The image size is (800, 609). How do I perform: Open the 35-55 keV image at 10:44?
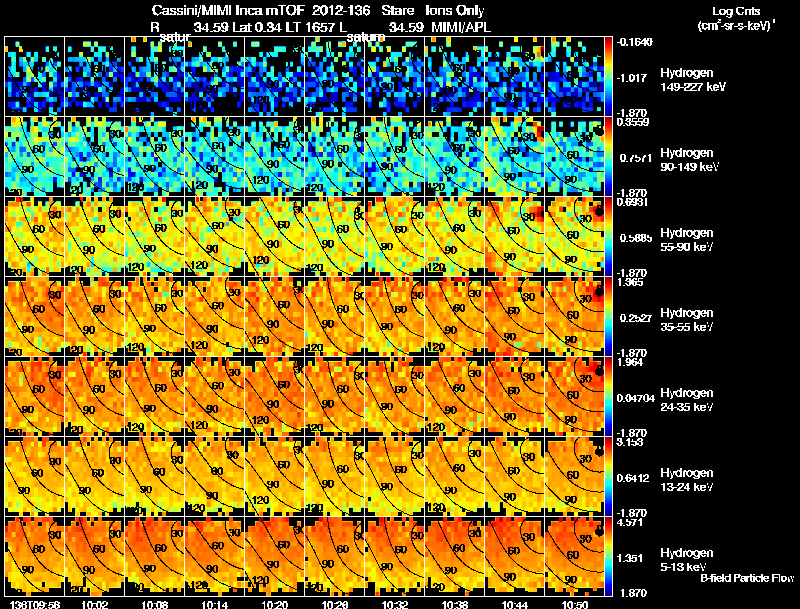(x=515, y=317)
